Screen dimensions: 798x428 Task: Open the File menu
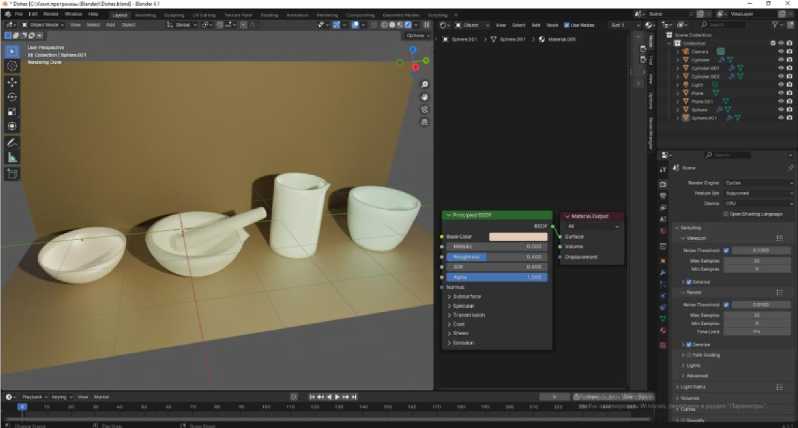click(x=18, y=14)
